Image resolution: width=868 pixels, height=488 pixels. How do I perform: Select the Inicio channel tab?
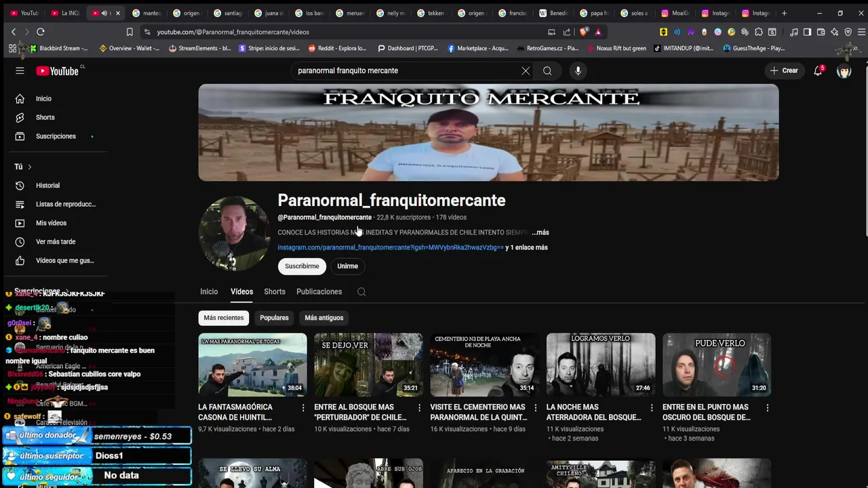click(x=209, y=291)
